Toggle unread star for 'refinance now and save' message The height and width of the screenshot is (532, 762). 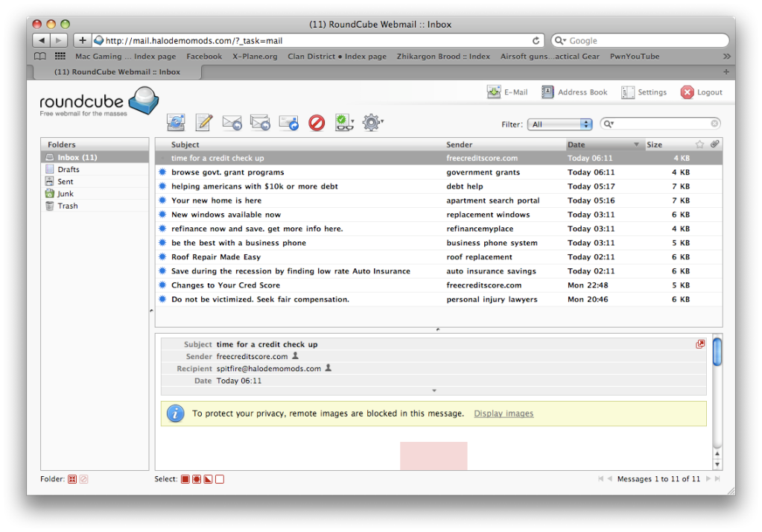(x=162, y=228)
